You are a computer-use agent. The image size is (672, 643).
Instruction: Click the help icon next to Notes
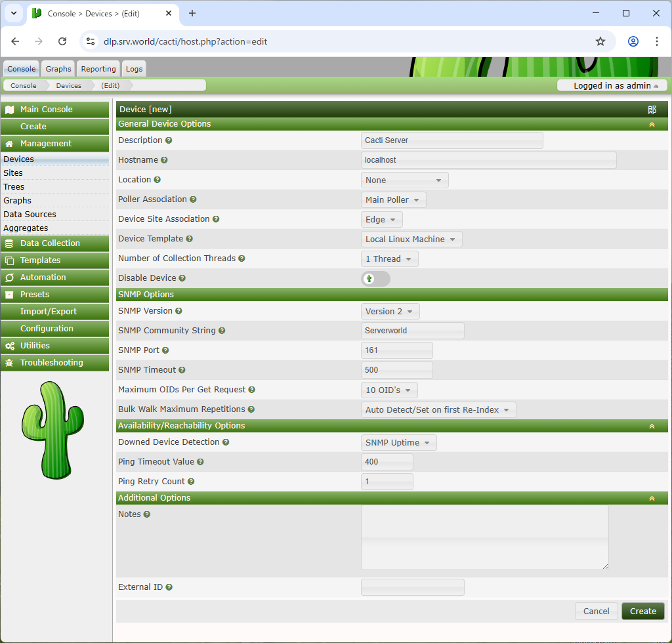pos(147,514)
